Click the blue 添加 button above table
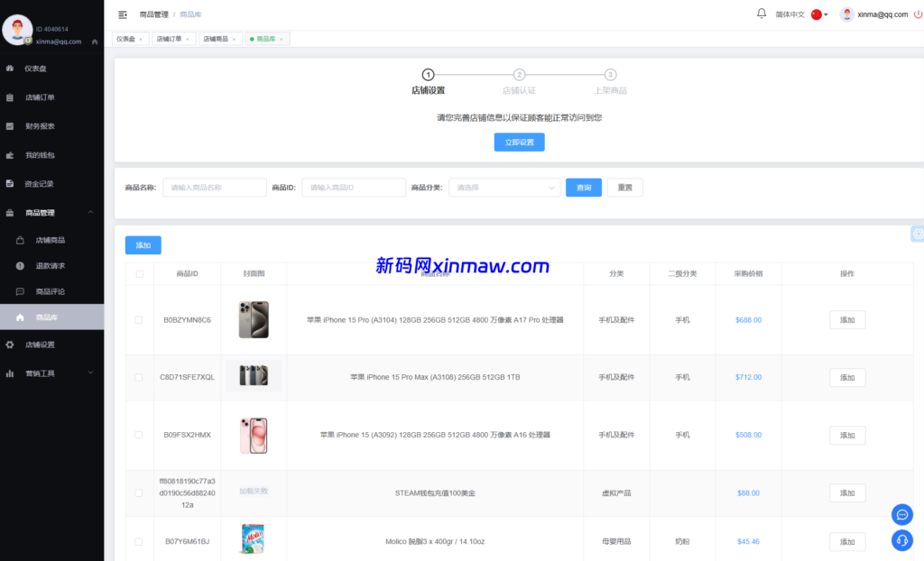 (143, 245)
